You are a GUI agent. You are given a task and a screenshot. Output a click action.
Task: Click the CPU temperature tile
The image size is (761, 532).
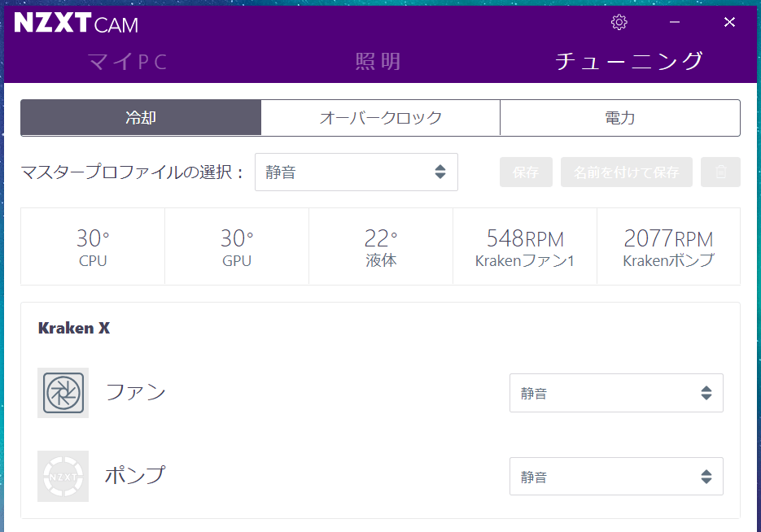tap(93, 246)
